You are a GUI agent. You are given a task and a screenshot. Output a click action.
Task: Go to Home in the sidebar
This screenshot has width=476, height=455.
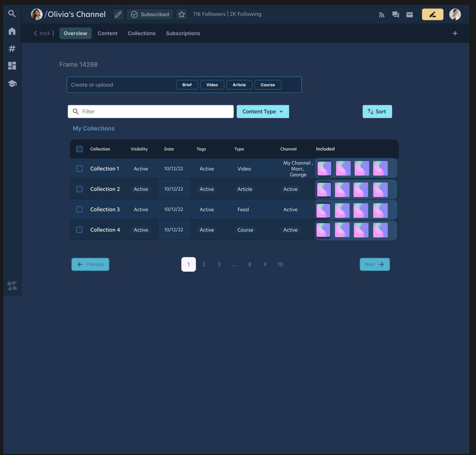(12, 31)
